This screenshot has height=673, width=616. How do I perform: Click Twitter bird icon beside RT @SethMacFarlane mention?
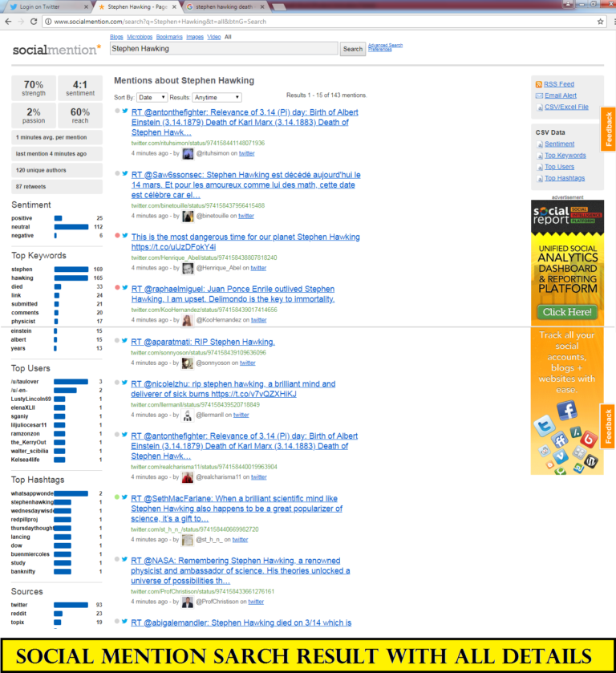(124, 497)
